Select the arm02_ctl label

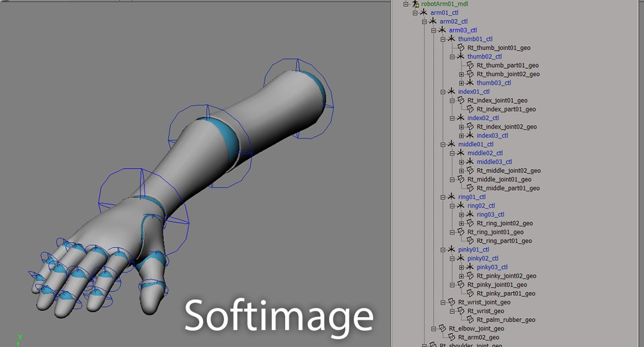(453, 21)
